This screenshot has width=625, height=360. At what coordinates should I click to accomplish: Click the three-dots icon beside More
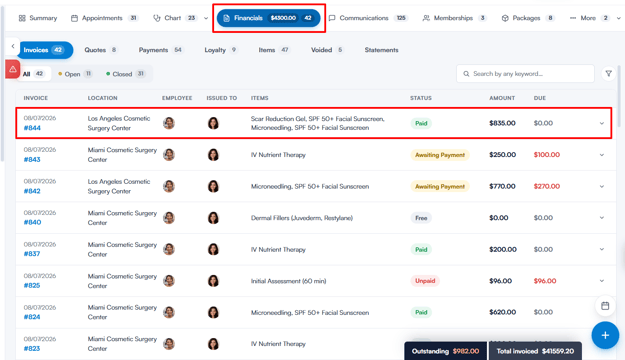(x=573, y=18)
